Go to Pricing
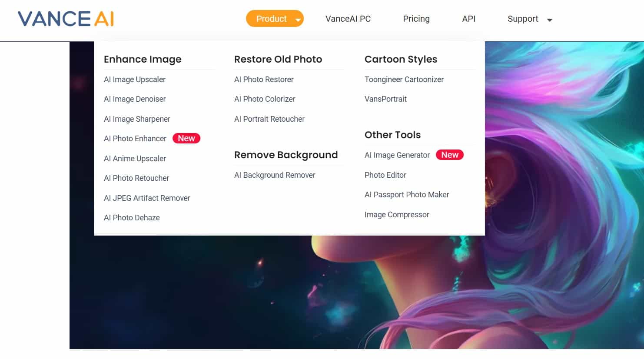 point(416,19)
